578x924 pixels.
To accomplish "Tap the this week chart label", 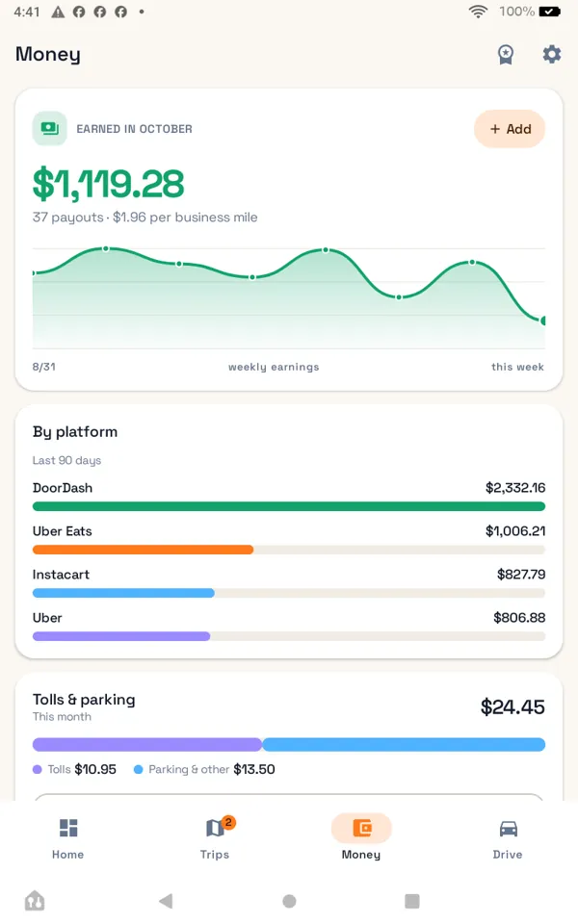I will click(x=518, y=367).
